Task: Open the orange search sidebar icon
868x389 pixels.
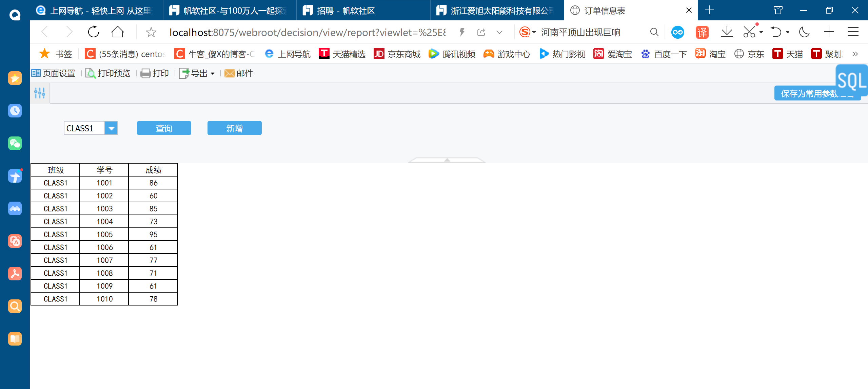Action: [15, 306]
